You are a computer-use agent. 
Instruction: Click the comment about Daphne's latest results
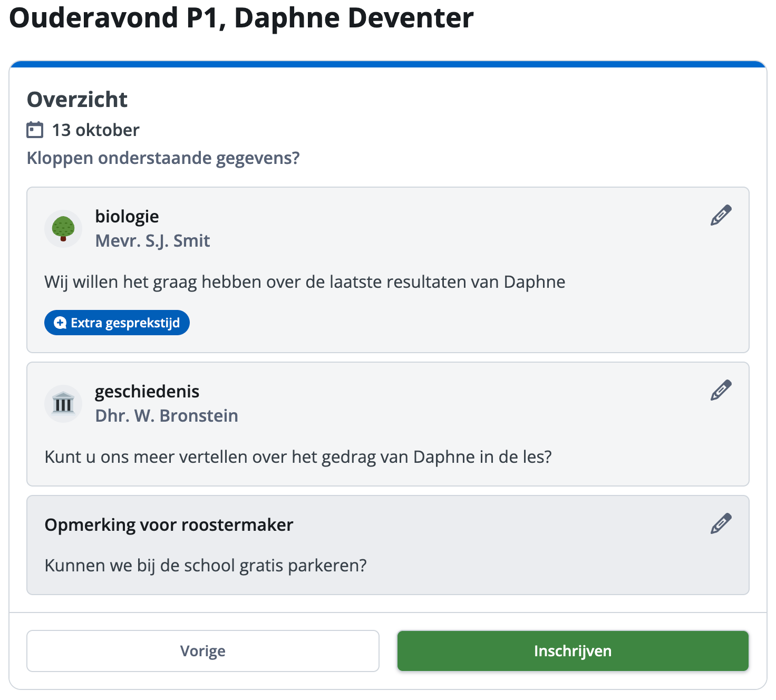pyautogui.click(x=305, y=282)
